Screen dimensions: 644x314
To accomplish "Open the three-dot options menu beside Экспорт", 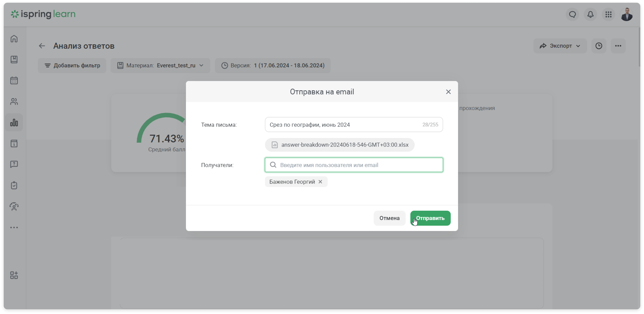I will pyautogui.click(x=618, y=46).
